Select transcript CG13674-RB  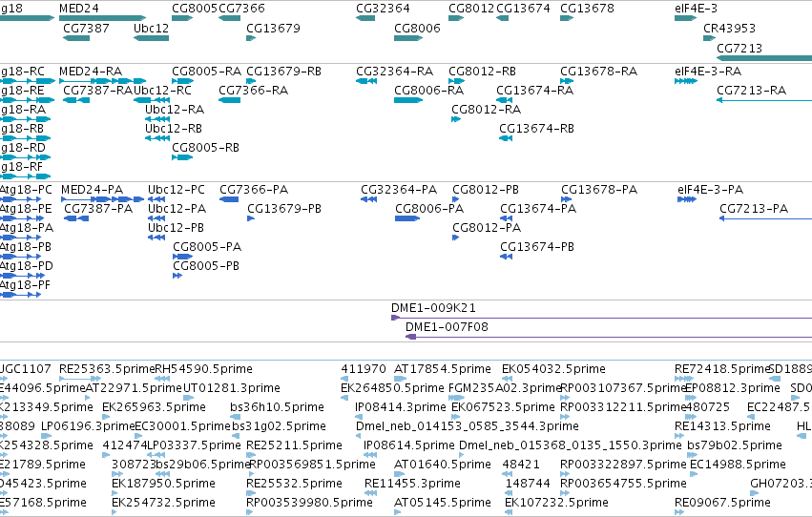tap(506, 138)
